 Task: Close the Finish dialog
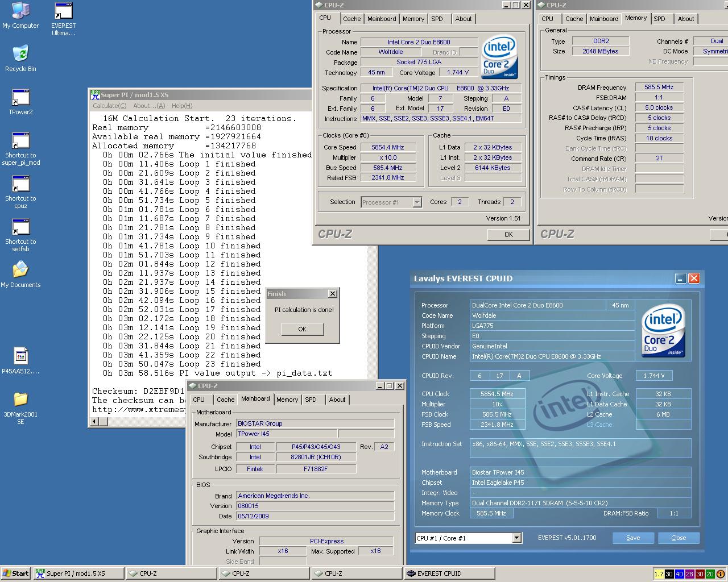[333, 293]
